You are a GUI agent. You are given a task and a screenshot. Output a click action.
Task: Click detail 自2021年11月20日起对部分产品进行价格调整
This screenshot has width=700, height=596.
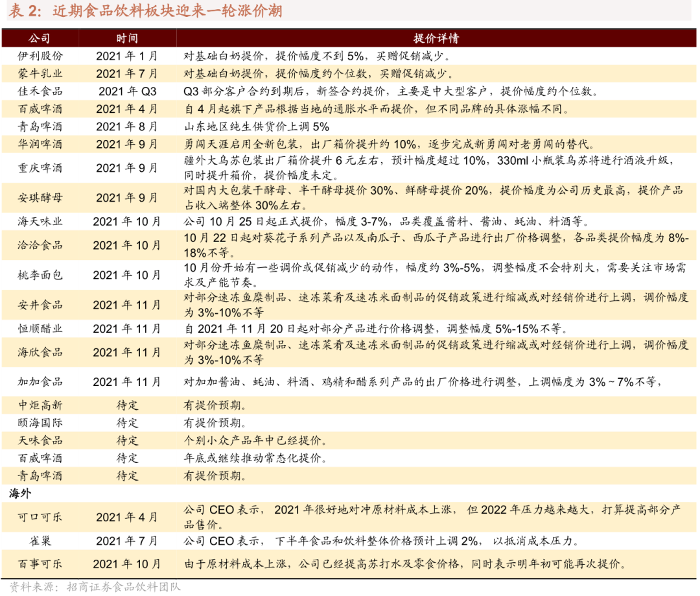tap(309, 329)
